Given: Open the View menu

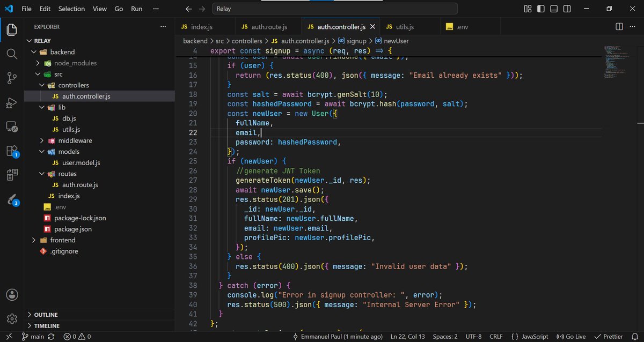Looking at the screenshot, I should (99, 9).
